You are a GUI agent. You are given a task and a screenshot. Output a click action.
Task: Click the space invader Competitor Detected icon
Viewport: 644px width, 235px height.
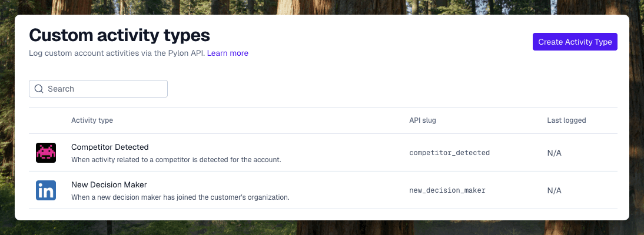[45, 153]
